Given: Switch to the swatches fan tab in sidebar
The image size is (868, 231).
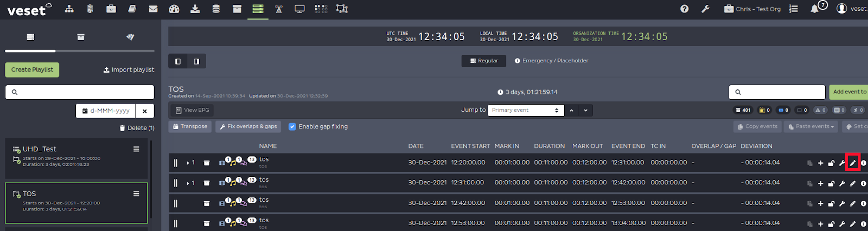Looking at the screenshot, I should click(130, 37).
